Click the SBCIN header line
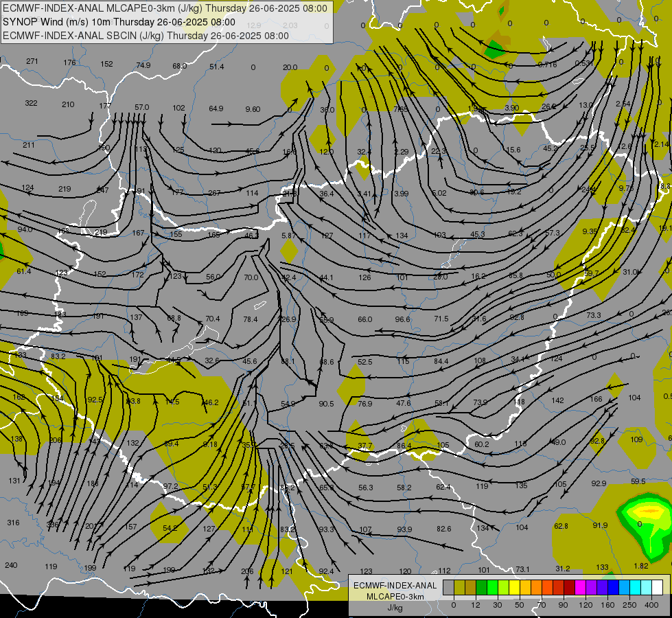Viewport: 672px width, 618px height. (146, 36)
